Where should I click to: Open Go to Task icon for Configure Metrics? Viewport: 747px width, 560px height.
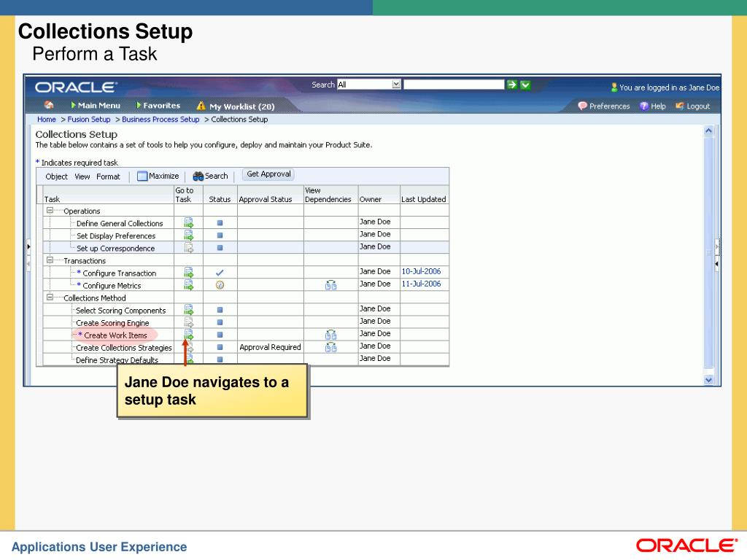point(189,285)
